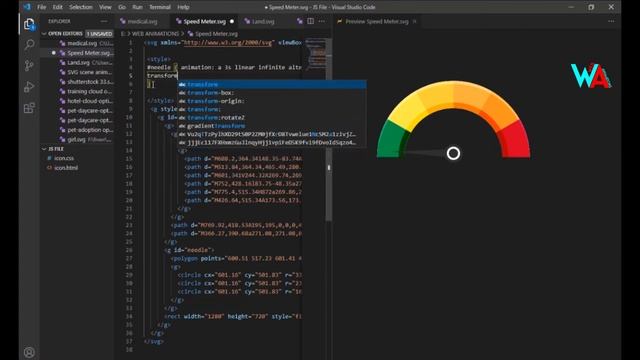Viewport: 640px width, 360px height.
Task: Select the Preview Speed Meter.svg tab
Action: 376,21
